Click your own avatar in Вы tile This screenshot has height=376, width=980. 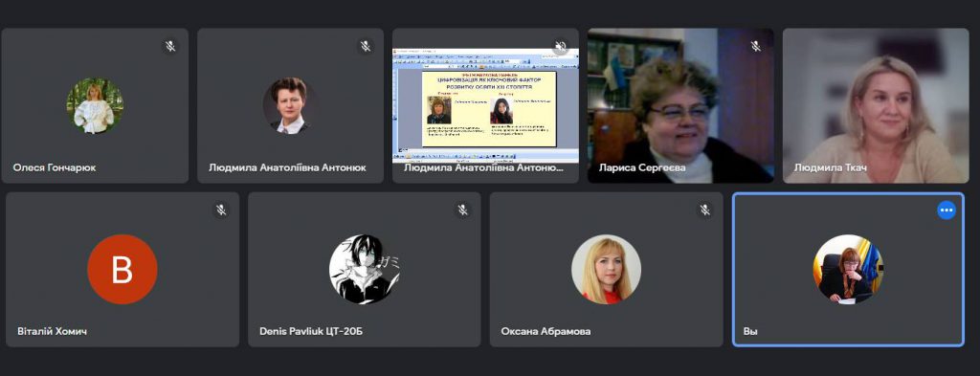coord(848,269)
